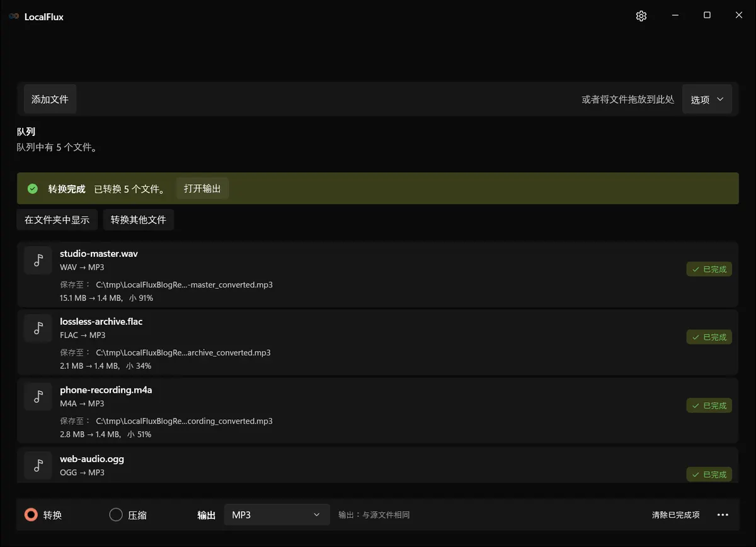
Task: Select the web-audio.ogg file name
Action: pyautogui.click(x=92, y=459)
